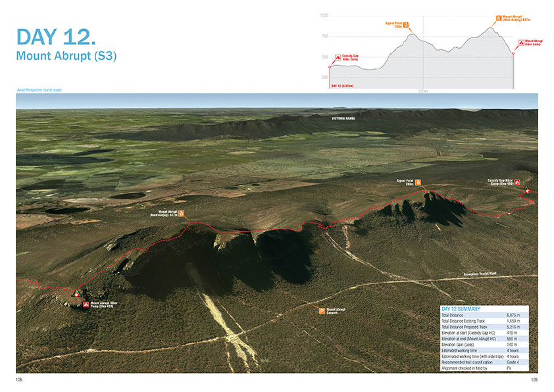The image size is (554, 392).
Task: Click Cassidy Gap Hiker Camp icon on map
Action: (517, 182)
